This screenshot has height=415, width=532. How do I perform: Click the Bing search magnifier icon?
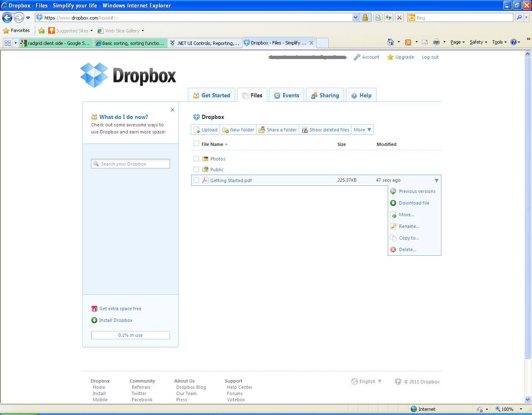click(519, 17)
